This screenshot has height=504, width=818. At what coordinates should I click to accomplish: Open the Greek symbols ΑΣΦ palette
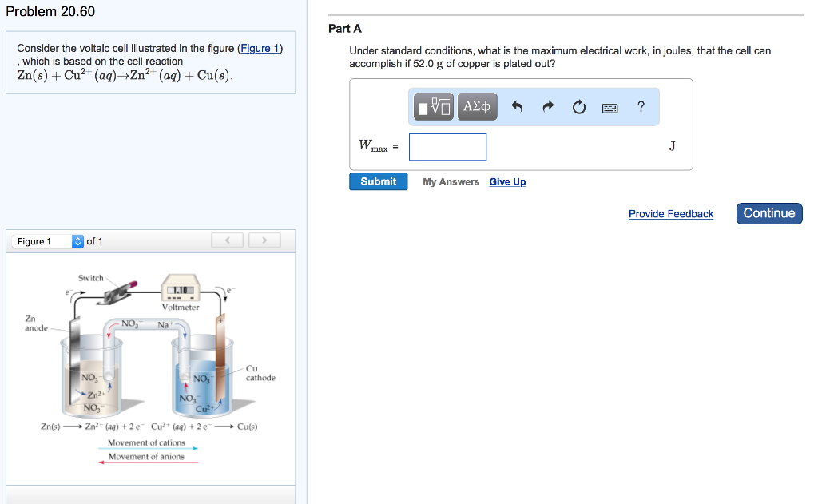[x=478, y=107]
